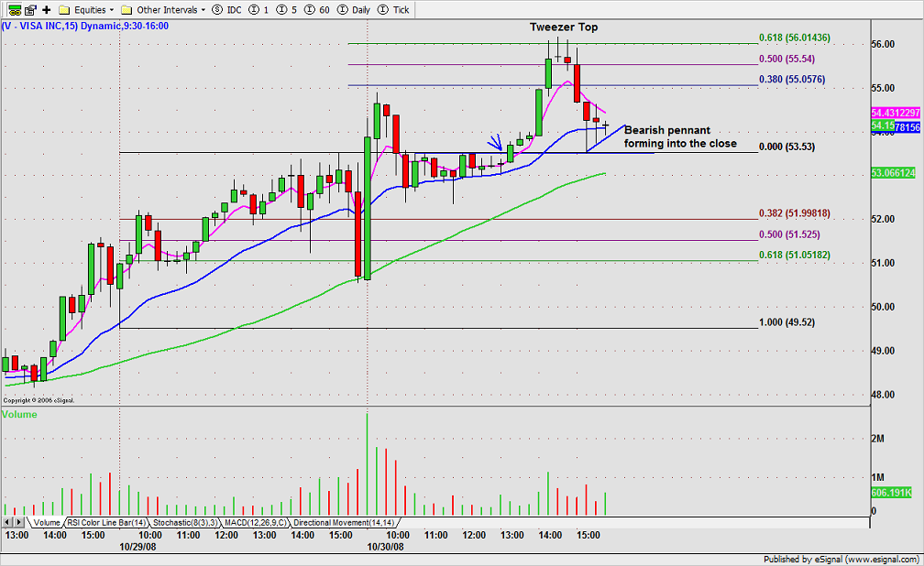Click the Published by eSignal footer text
The height and width of the screenshot is (566, 924).
[841, 559]
